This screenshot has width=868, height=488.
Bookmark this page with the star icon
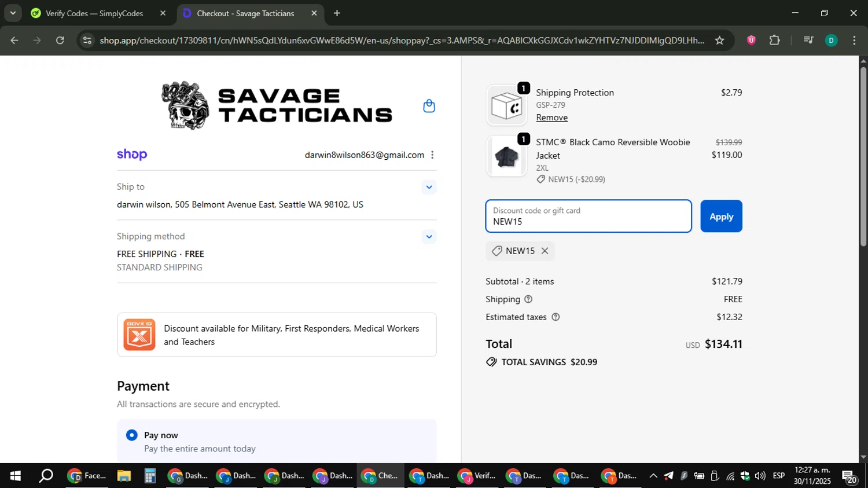coord(719,41)
